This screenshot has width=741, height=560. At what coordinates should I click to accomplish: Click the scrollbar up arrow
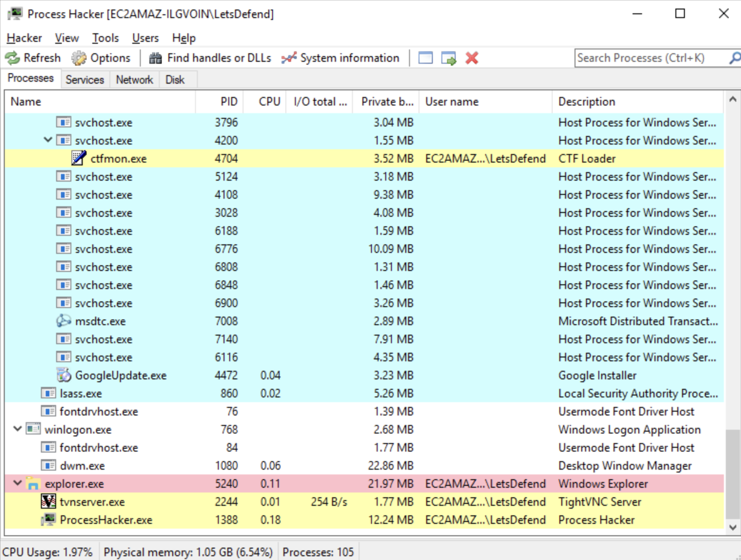pyautogui.click(x=732, y=99)
